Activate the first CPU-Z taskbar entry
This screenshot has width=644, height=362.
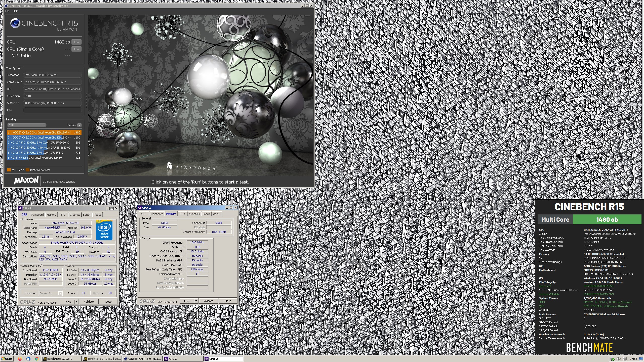tap(183, 359)
